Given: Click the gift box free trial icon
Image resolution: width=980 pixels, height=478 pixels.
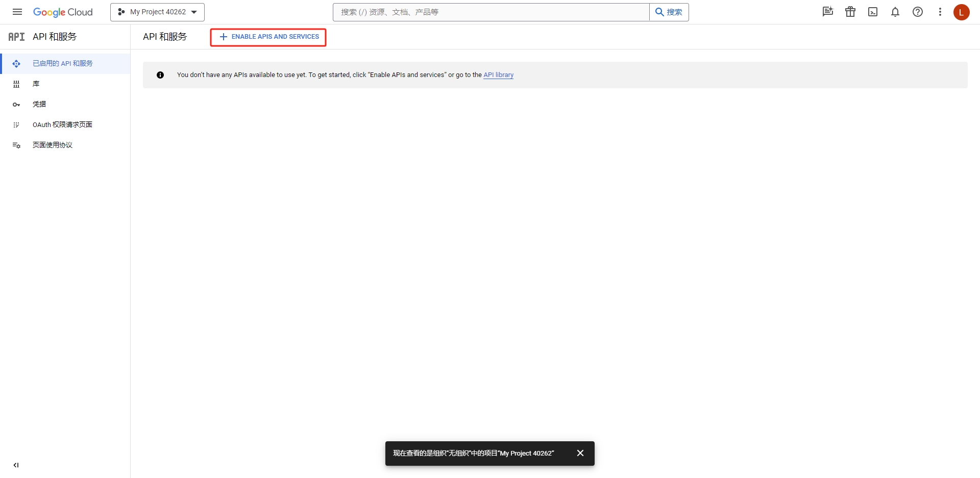Looking at the screenshot, I should coord(850,12).
